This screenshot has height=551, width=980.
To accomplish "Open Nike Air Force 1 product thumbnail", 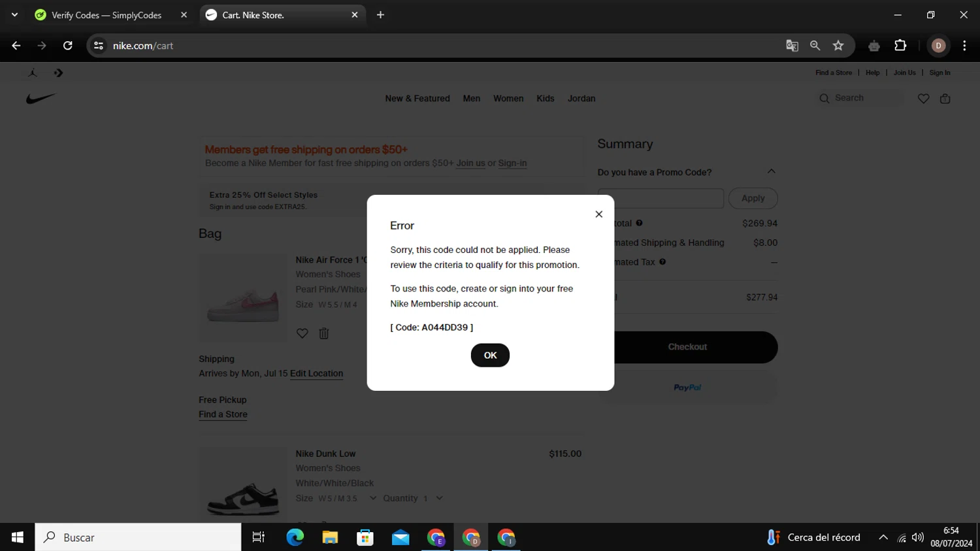I will click(243, 298).
